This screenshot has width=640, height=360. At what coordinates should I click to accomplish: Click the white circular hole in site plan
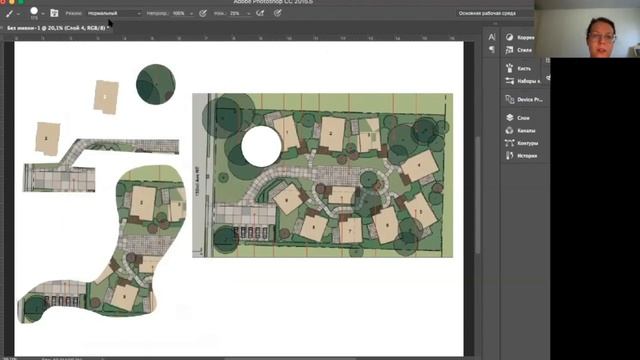coord(261,146)
